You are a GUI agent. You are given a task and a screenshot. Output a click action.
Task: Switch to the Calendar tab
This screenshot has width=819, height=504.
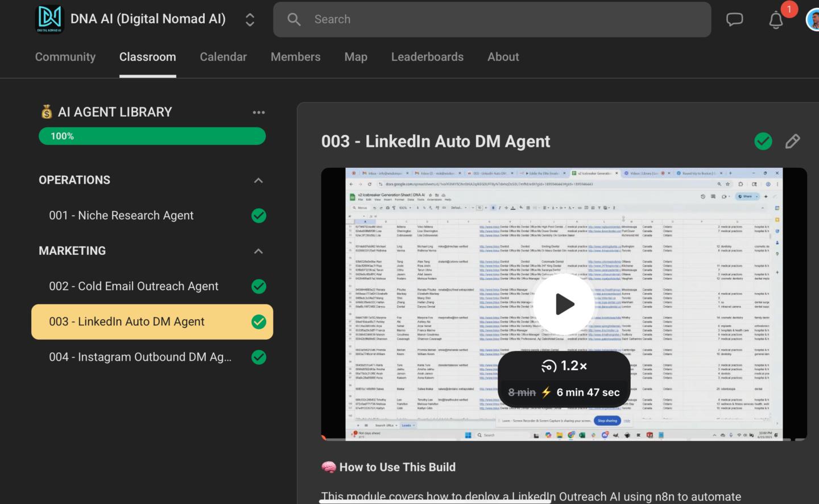coord(223,57)
